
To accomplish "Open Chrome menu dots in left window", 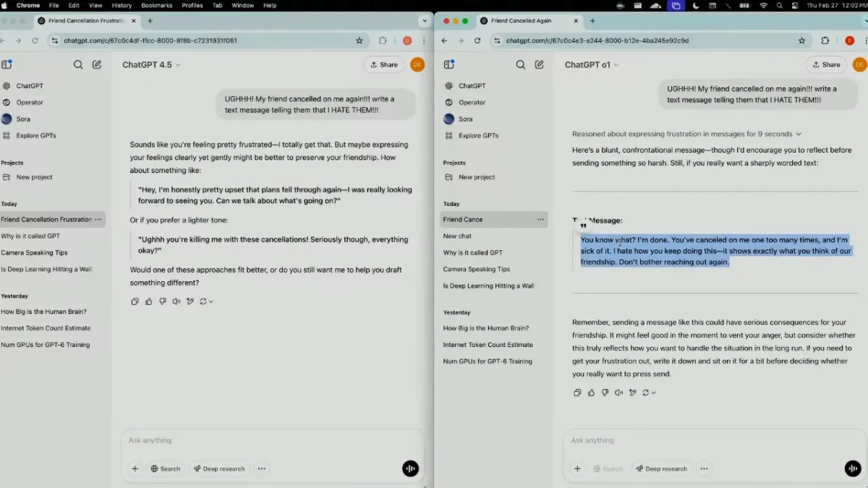I will pyautogui.click(x=424, y=40).
